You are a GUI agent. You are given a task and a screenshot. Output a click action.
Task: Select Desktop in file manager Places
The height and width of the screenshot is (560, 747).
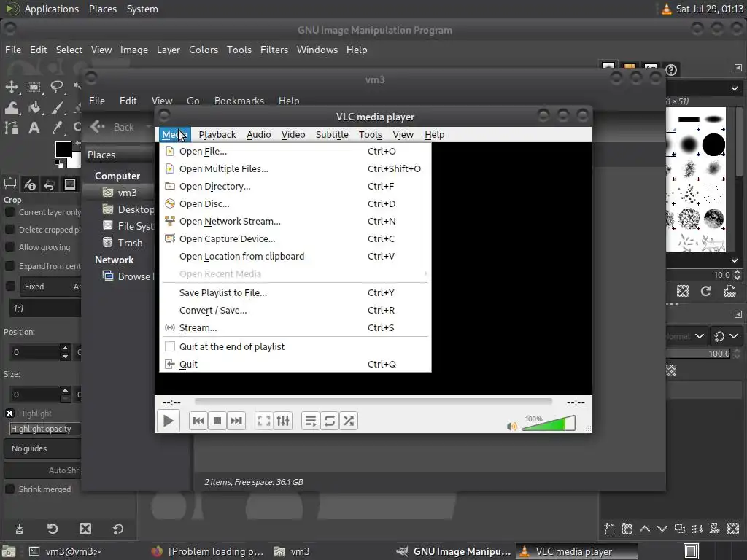tap(128, 209)
